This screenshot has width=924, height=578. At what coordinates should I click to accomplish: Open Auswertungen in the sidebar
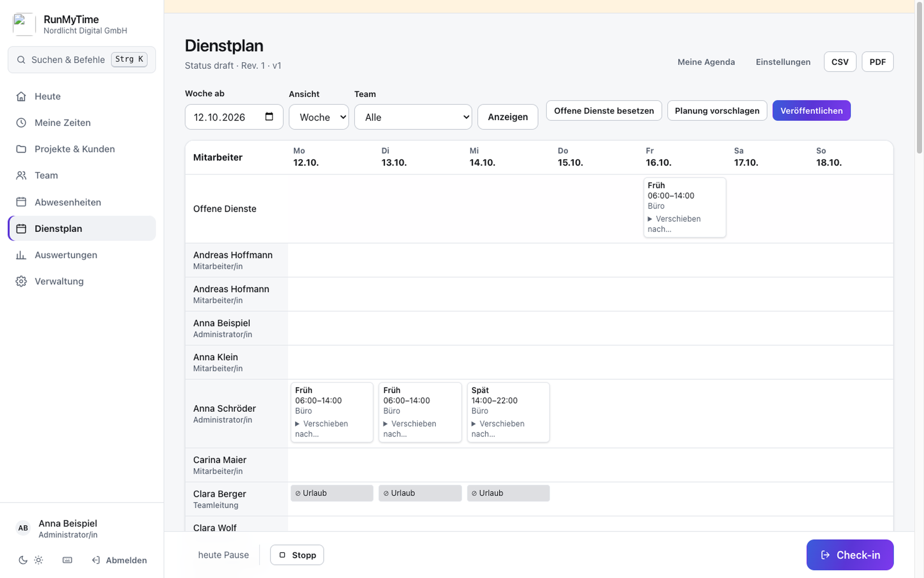tap(82, 255)
